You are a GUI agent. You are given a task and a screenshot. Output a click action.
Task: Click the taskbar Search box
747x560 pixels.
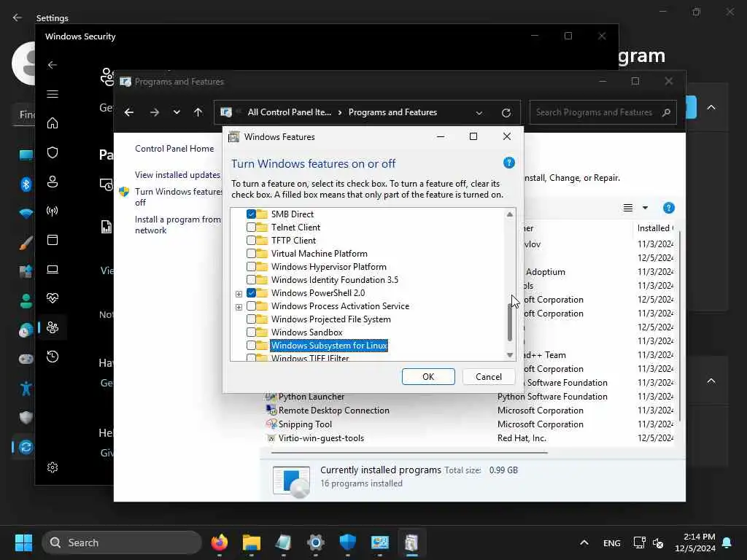122,542
